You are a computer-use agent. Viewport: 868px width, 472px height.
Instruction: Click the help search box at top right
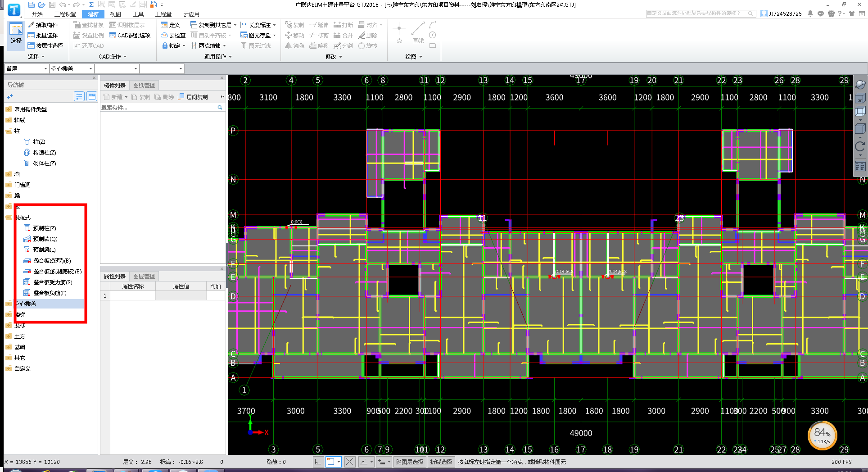click(700, 14)
